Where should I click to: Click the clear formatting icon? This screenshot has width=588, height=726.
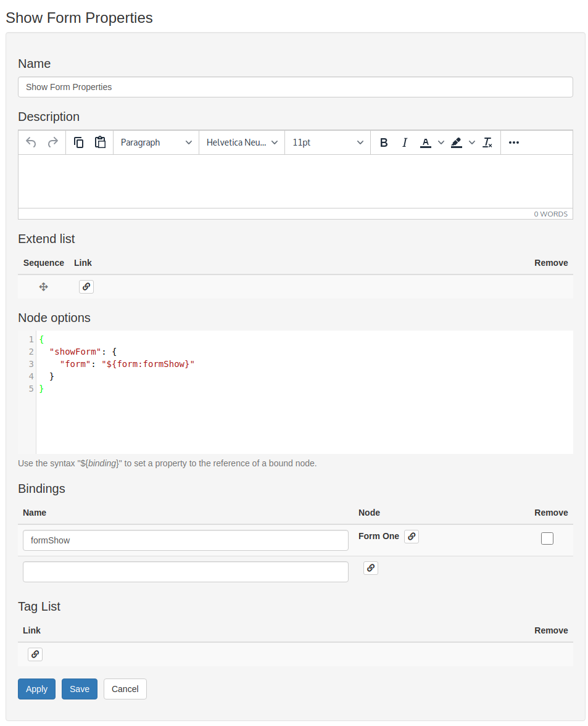(487, 142)
